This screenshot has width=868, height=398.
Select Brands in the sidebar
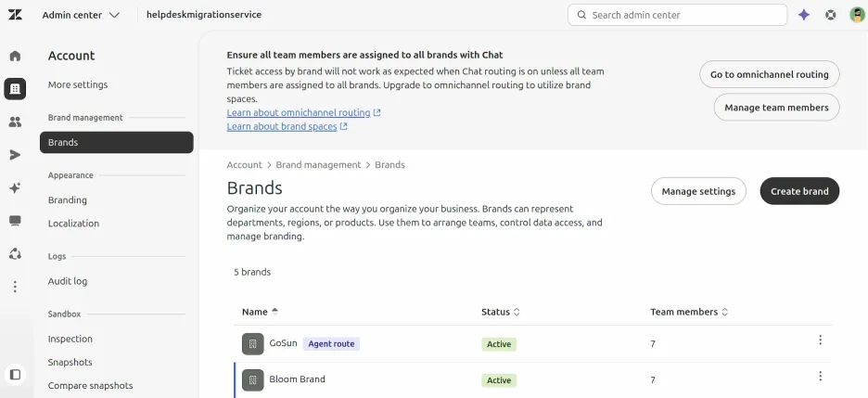(117, 142)
